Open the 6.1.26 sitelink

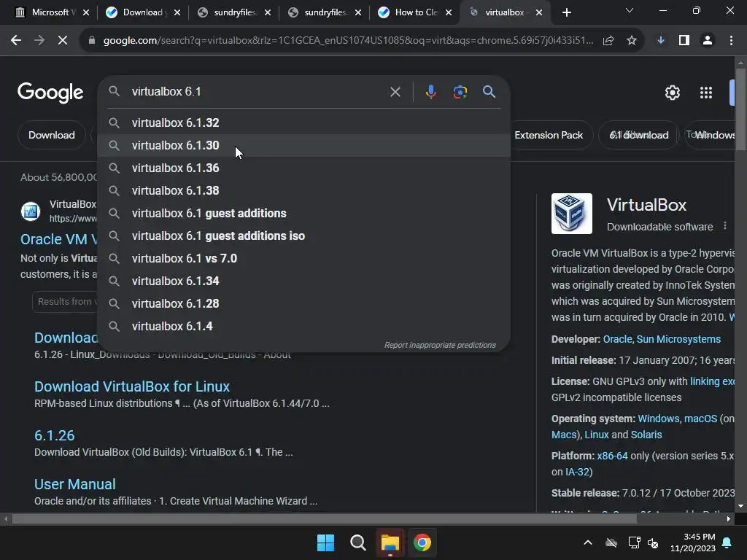(54, 436)
